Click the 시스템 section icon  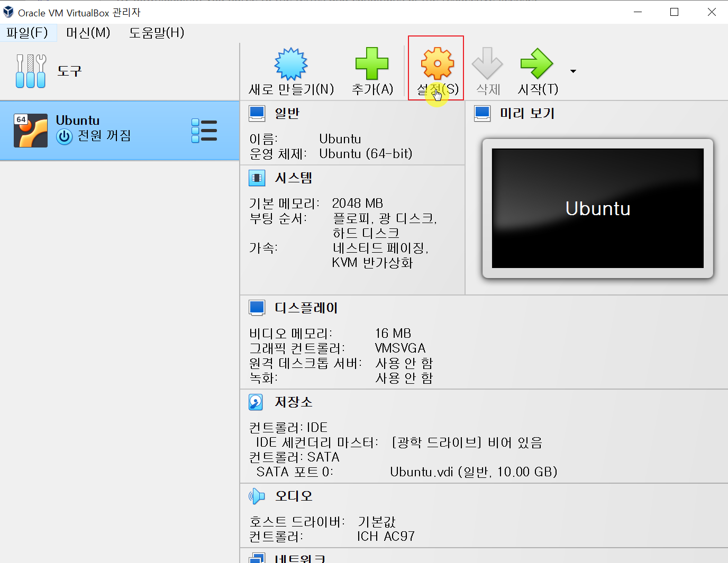point(257,178)
